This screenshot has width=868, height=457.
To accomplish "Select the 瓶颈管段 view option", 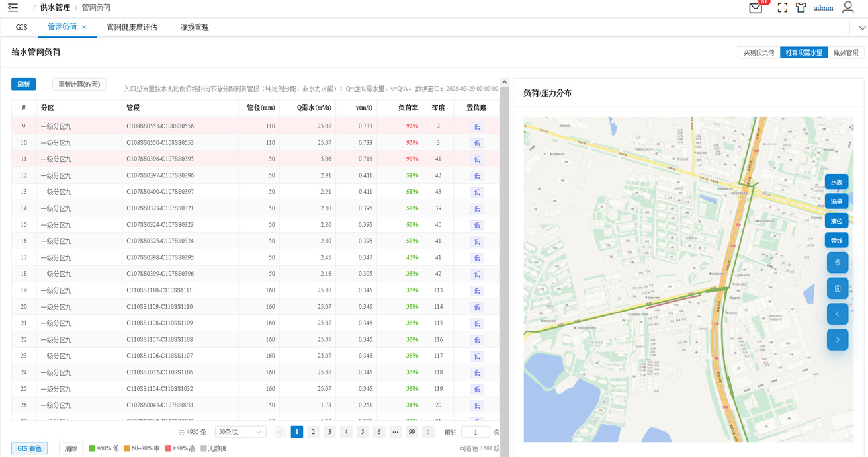I will (846, 52).
